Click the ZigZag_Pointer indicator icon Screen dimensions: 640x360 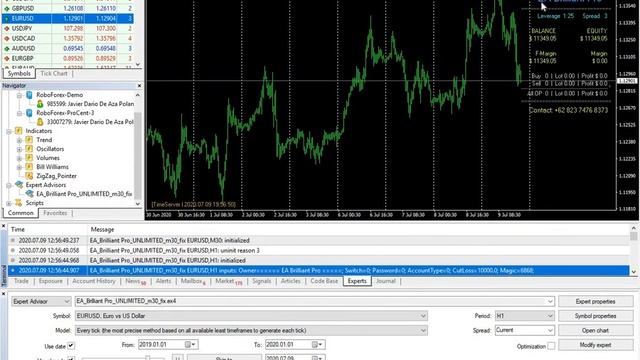point(29,176)
